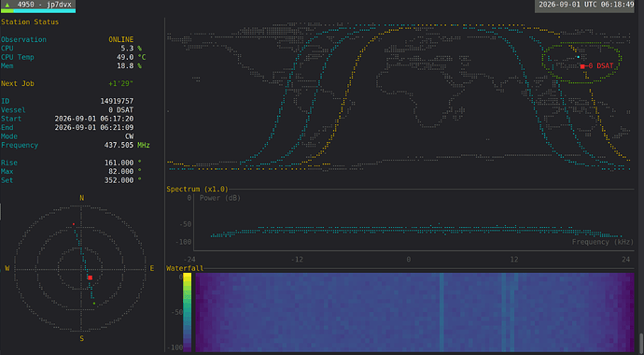Click the progress bar under the station title
This screenshot has width=644, height=355.
[x=38, y=10]
